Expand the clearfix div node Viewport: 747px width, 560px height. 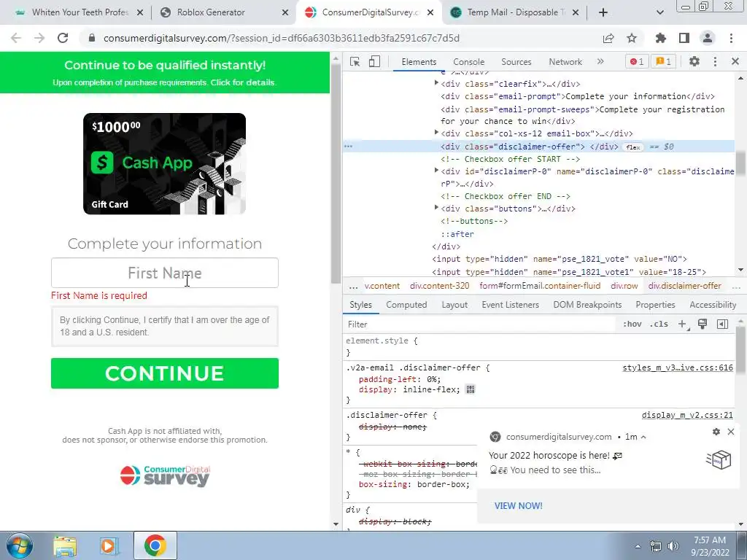436,83
